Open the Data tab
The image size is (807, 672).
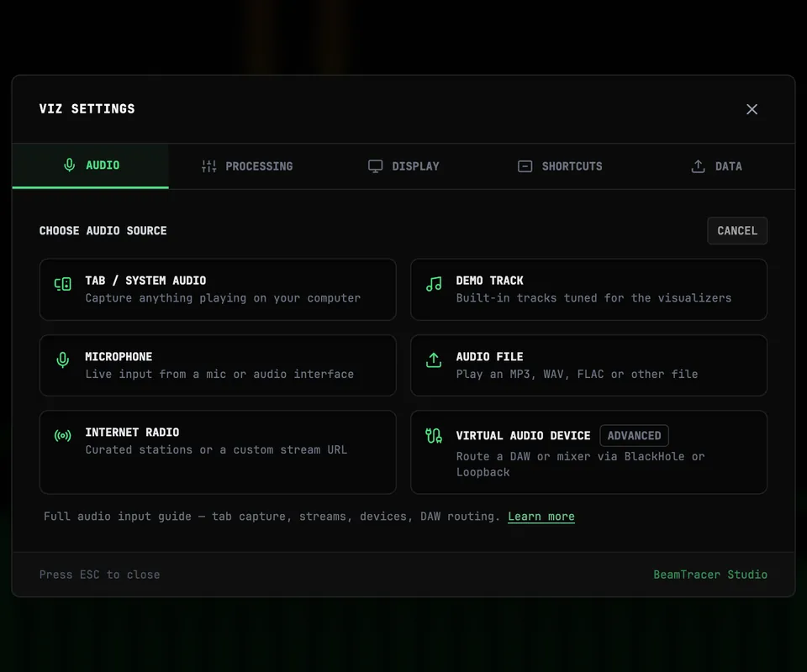716,166
